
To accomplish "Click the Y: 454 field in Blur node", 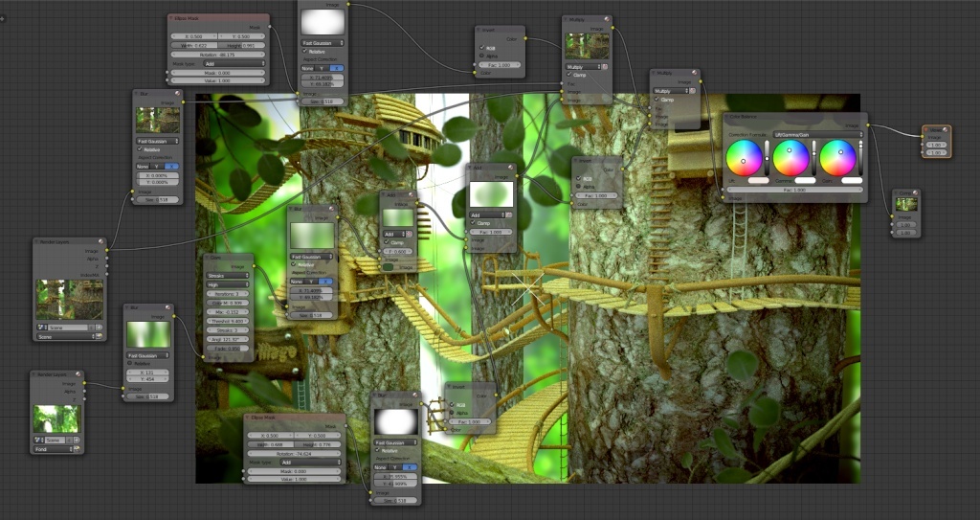I will click(147, 379).
